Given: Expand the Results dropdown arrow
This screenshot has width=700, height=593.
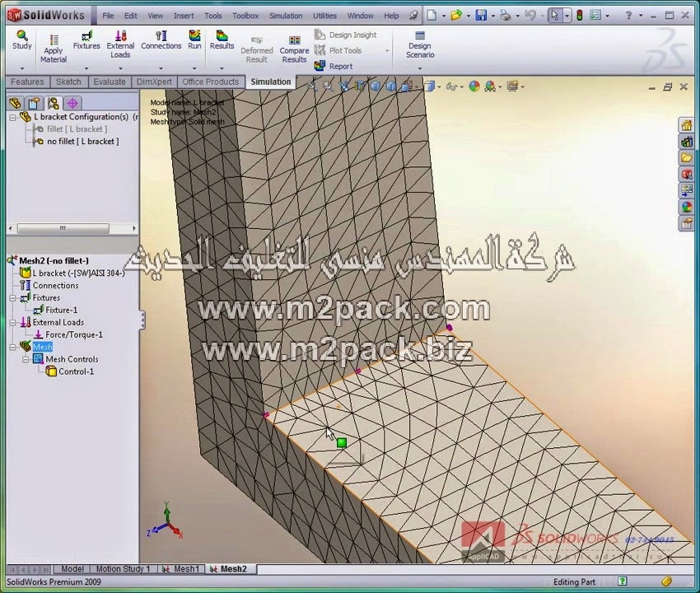Looking at the screenshot, I should tap(222, 68).
